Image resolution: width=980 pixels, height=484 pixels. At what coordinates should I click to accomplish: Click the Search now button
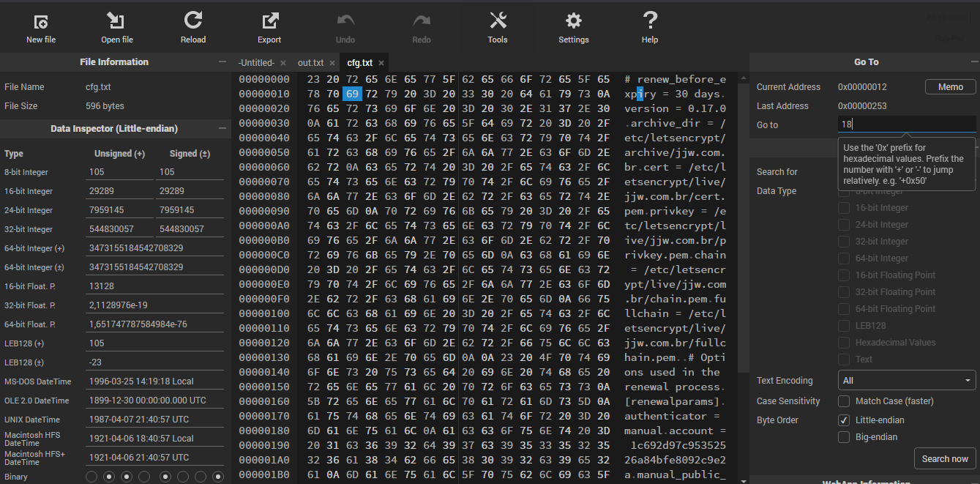[944, 458]
